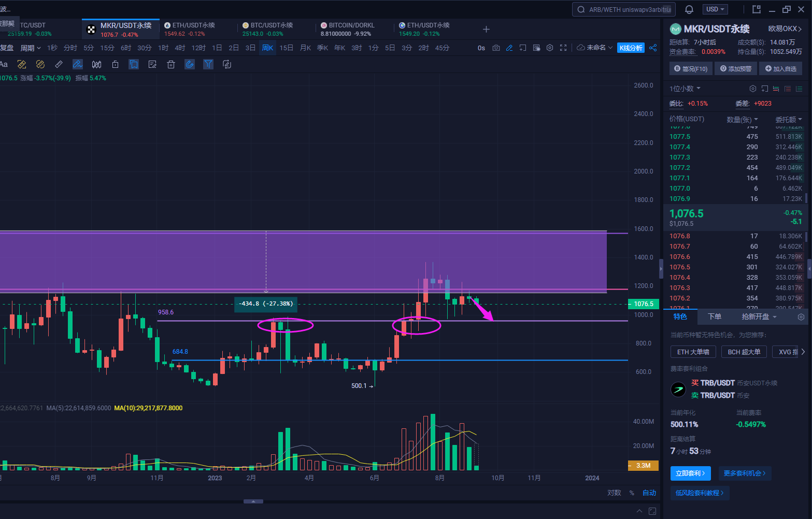Open the notifications bell

pos(689,9)
